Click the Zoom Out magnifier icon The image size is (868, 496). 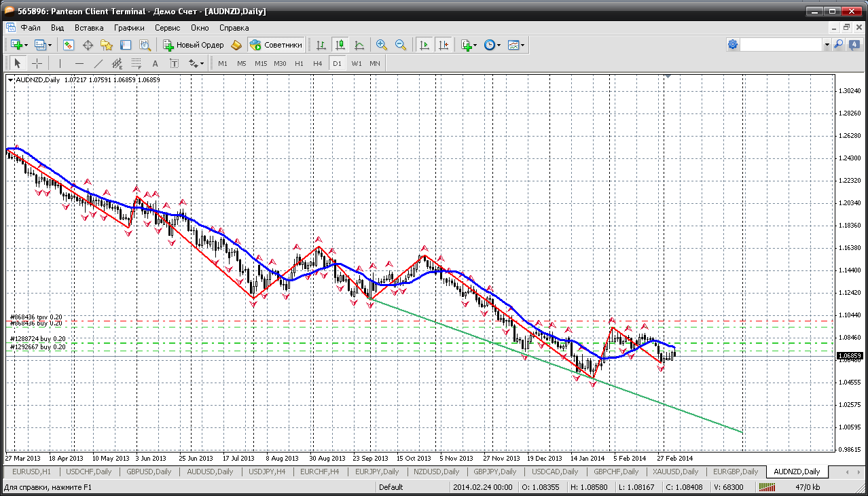click(x=401, y=45)
